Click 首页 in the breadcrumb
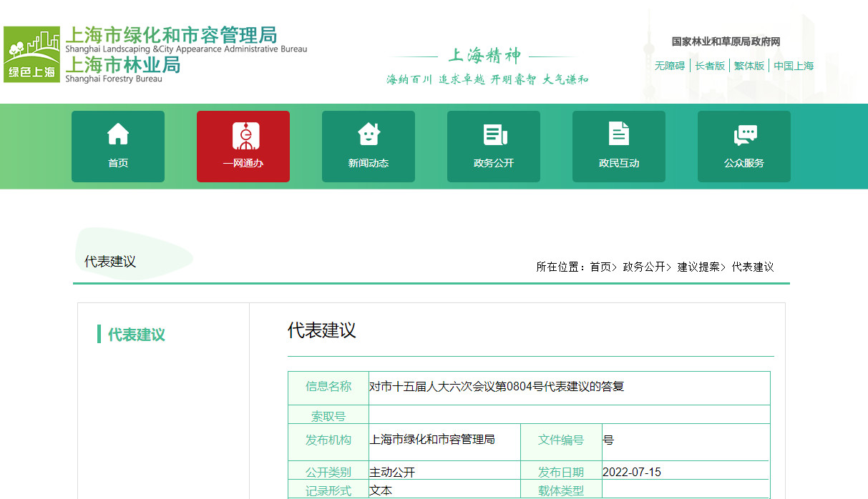 click(x=600, y=267)
